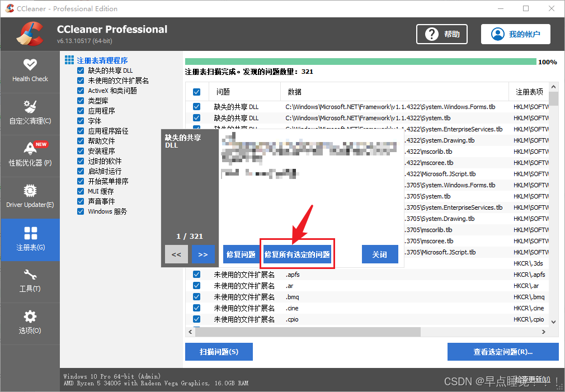
Task: Toggle 过时的软件 checkbox
Action: point(81,161)
